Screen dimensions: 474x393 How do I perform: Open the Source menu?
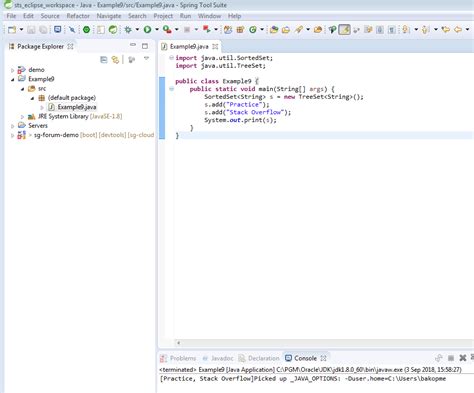click(x=50, y=16)
